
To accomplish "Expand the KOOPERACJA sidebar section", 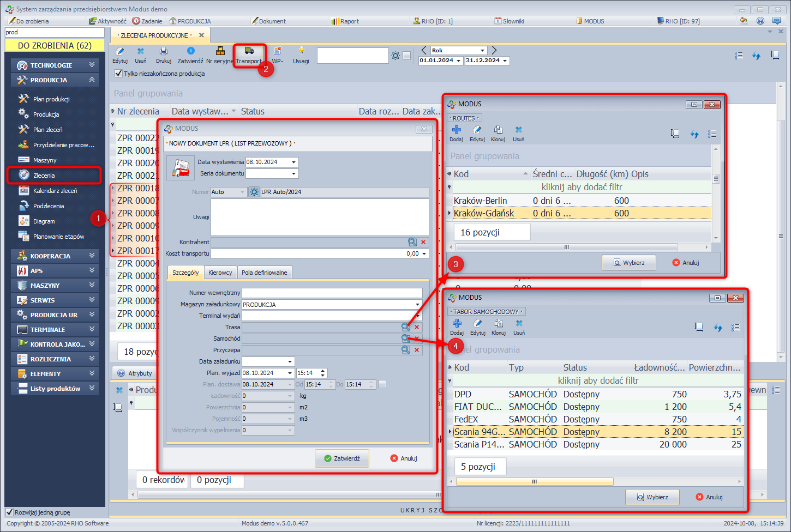I will pos(55,256).
